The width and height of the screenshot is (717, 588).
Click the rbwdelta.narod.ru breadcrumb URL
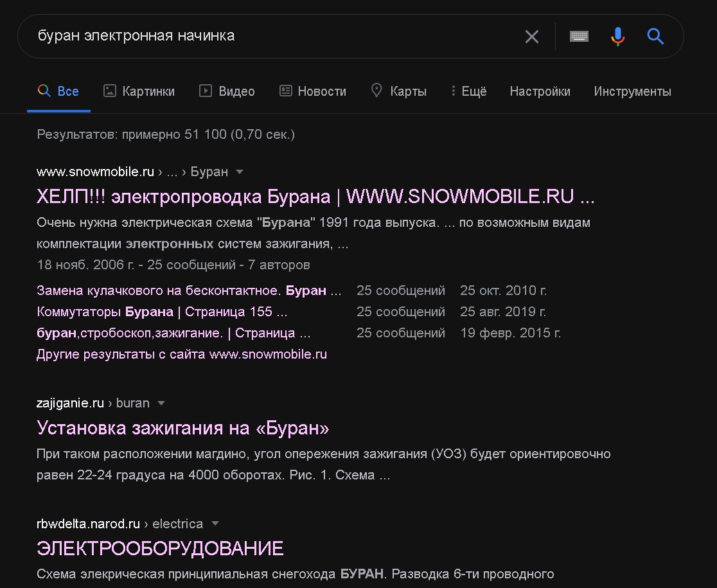88,524
